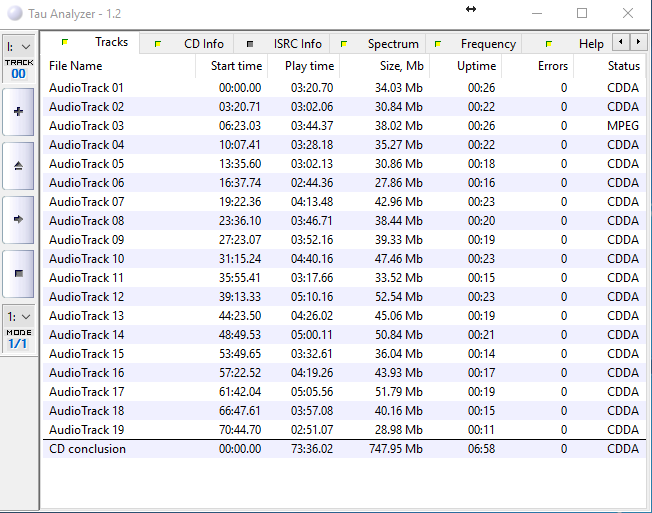
Task: Click the 747.95 Mb total size value
Action: point(396,449)
